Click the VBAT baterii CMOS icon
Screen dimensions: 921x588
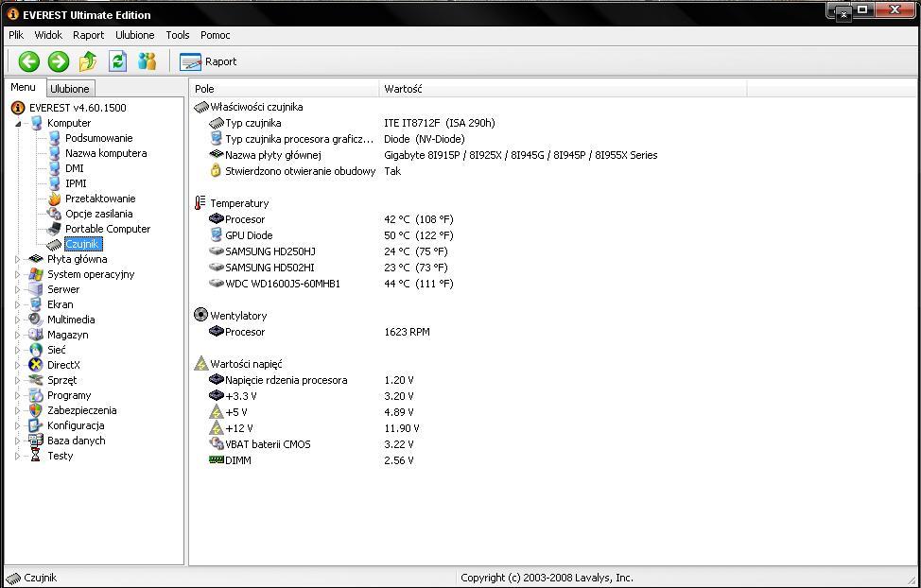(217, 444)
